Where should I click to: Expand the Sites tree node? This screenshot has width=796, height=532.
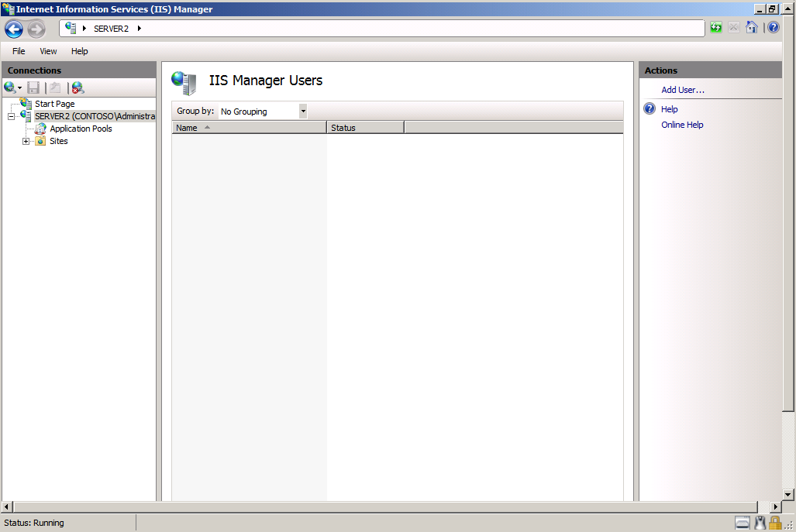[26, 142]
